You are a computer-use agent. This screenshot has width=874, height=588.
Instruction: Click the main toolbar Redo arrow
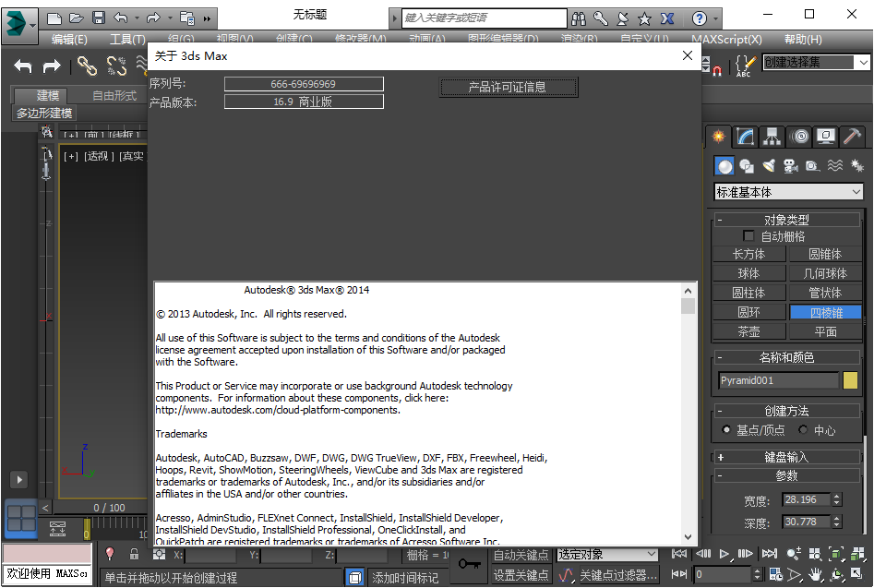pyautogui.click(x=52, y=66)
